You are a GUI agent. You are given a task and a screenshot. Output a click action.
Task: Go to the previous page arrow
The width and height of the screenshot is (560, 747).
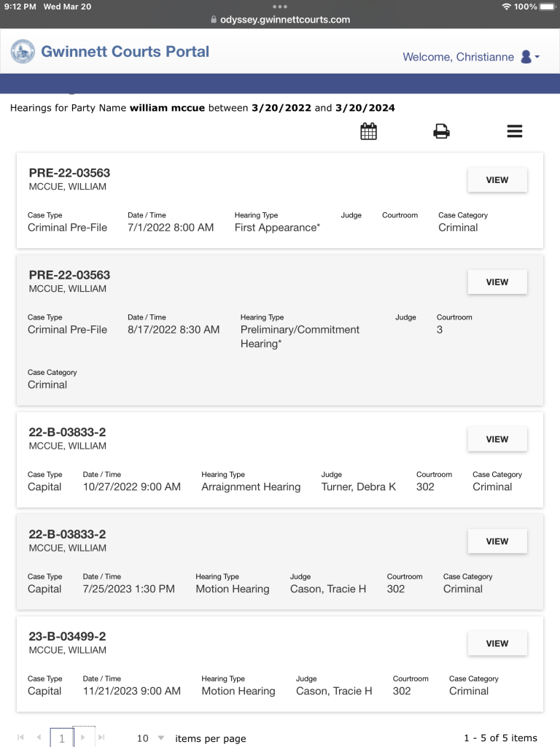tap(39, 738)
